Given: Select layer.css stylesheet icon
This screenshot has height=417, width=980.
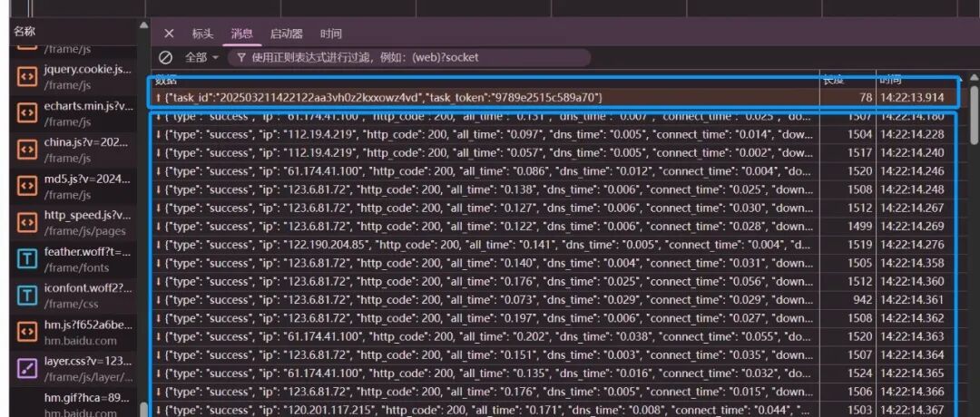Looking at the screenshot, I should pos(26,369).
